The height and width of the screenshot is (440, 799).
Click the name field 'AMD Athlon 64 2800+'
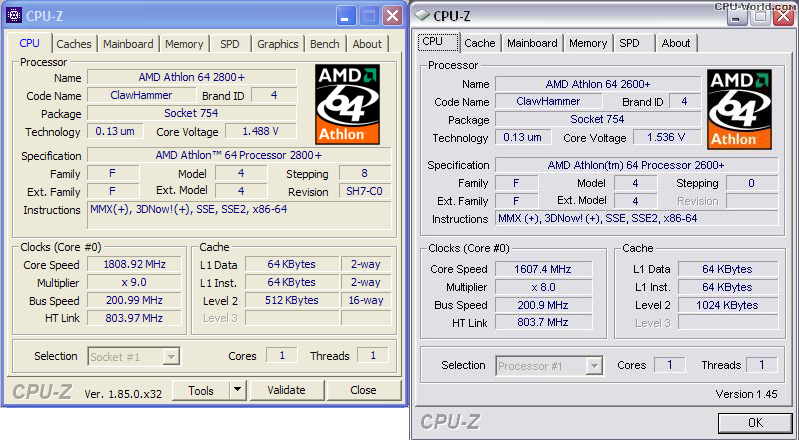[x=192, y=77]
